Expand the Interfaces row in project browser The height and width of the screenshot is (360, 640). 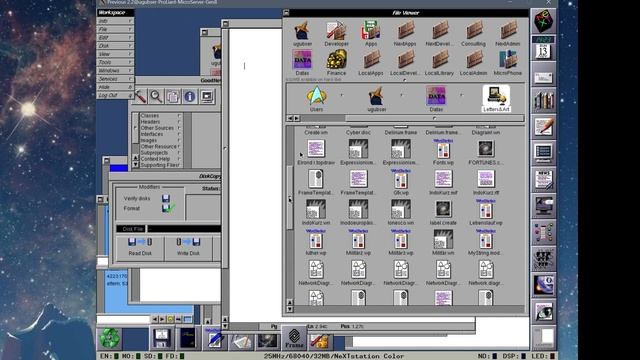pos(160,134)
